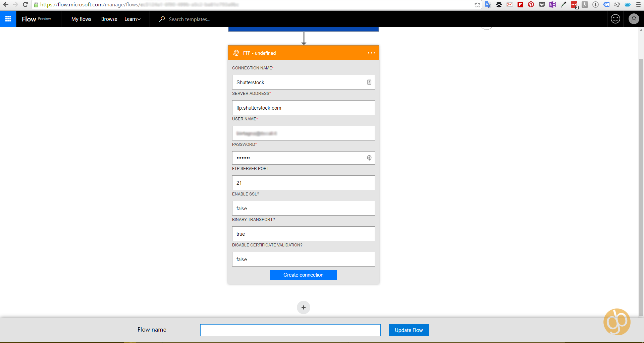Open the download arrow extension
Screen dimensions: 644x343
coord(595,4)
